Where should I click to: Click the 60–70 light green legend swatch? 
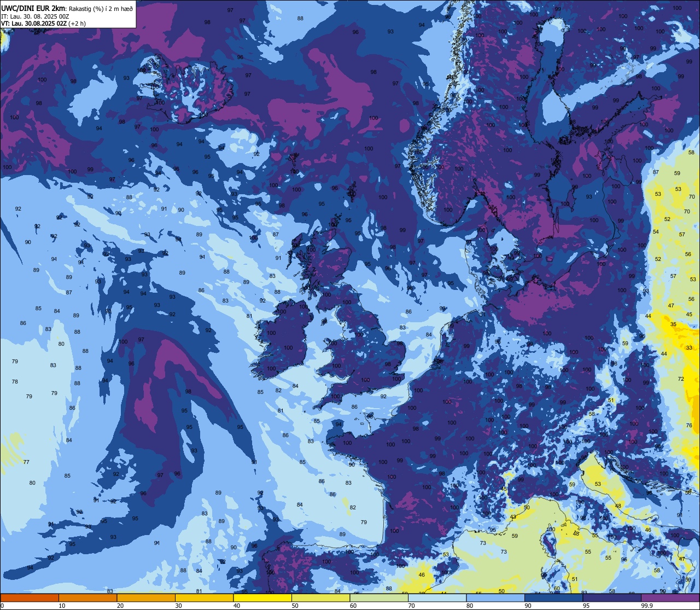tap(379, 597)
